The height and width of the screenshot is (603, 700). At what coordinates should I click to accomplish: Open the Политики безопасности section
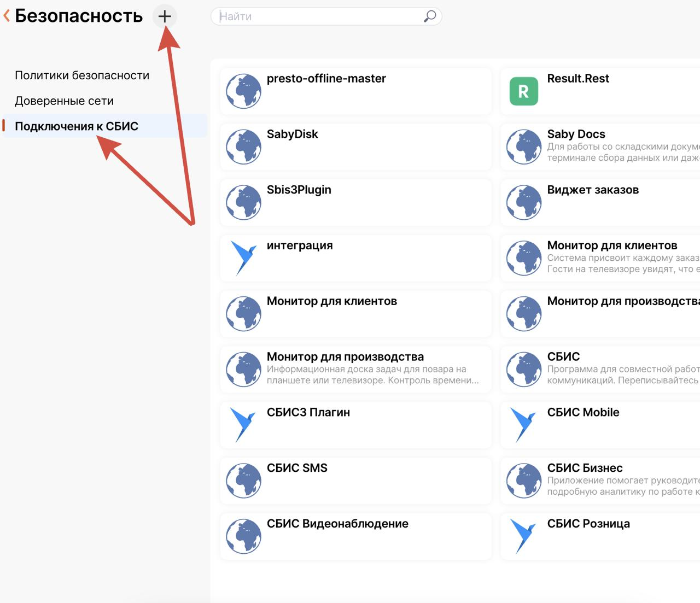[82, 75]
